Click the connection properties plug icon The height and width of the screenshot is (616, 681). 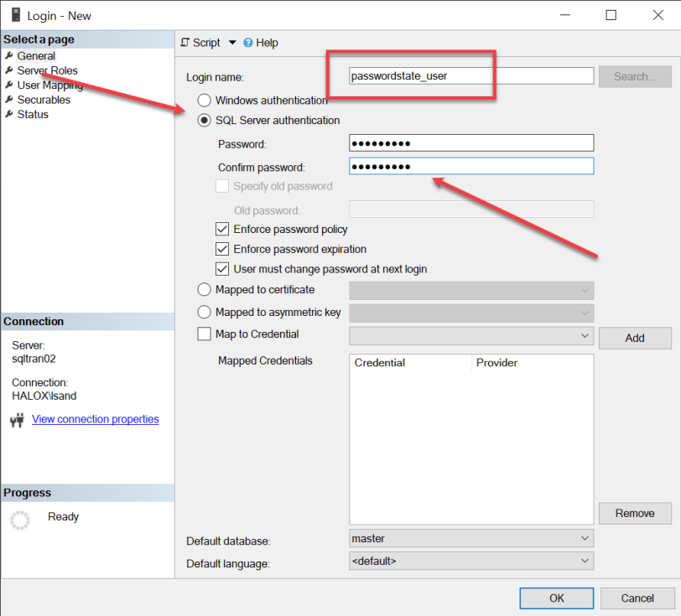(x=18, y=420)
